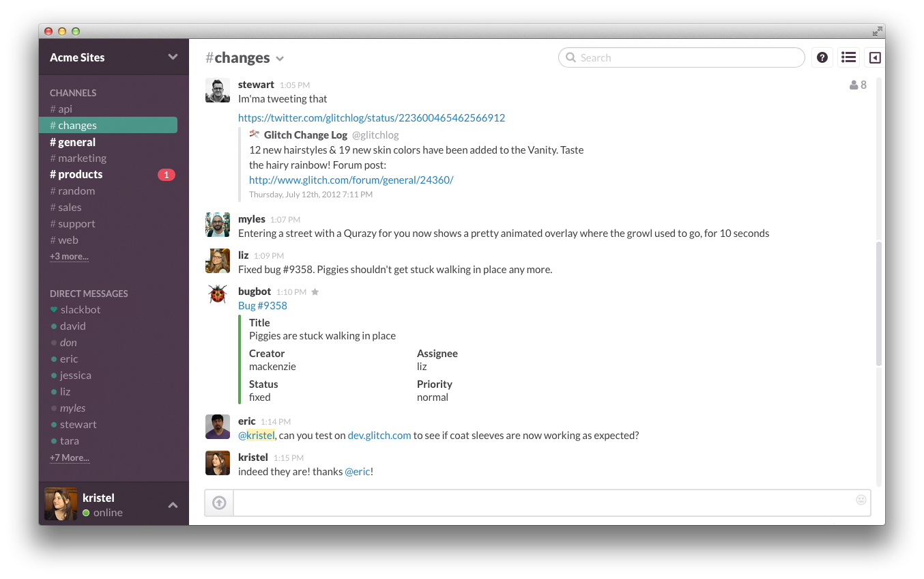Switch to the #general channel
The height and width of the screenshot is (579, 924).
coord(72,141)
